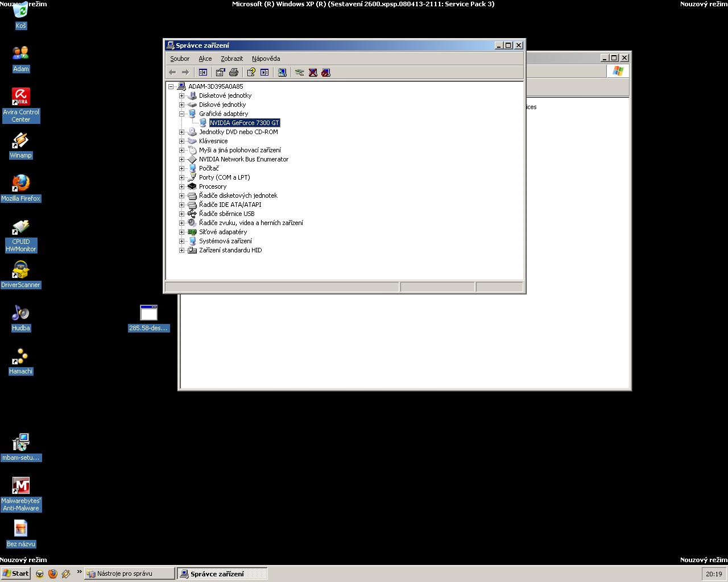
Task: Click the Procesory chip icon in tree
Action: pos(192,186)
